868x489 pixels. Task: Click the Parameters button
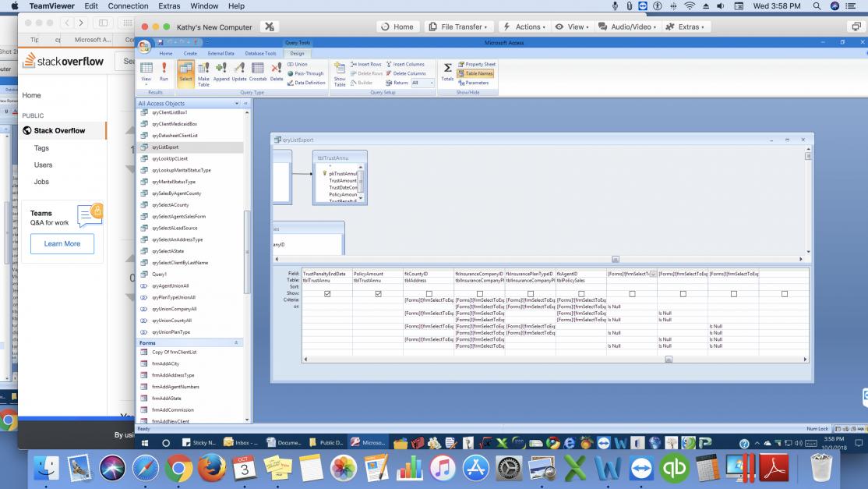click(x=474, y=83)
